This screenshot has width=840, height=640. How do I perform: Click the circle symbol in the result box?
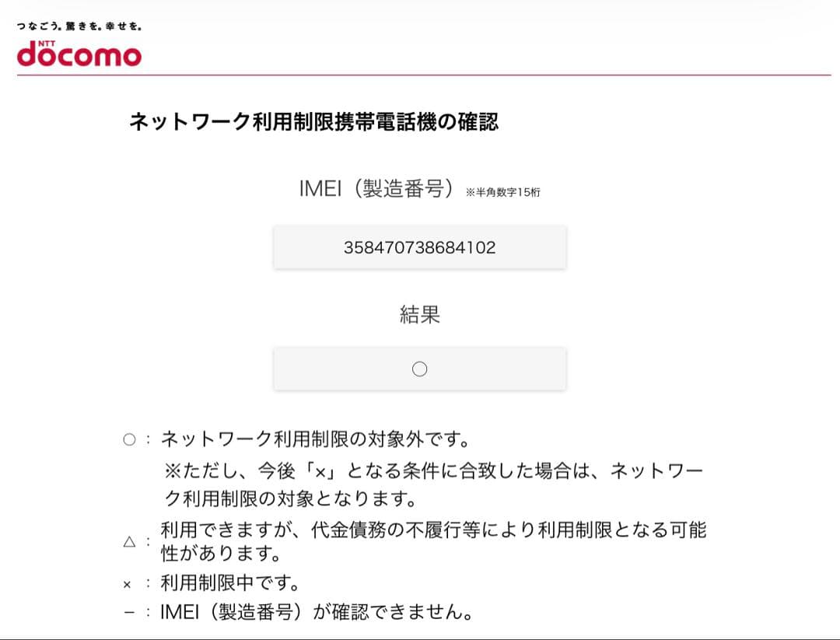(x=420, y=369)
